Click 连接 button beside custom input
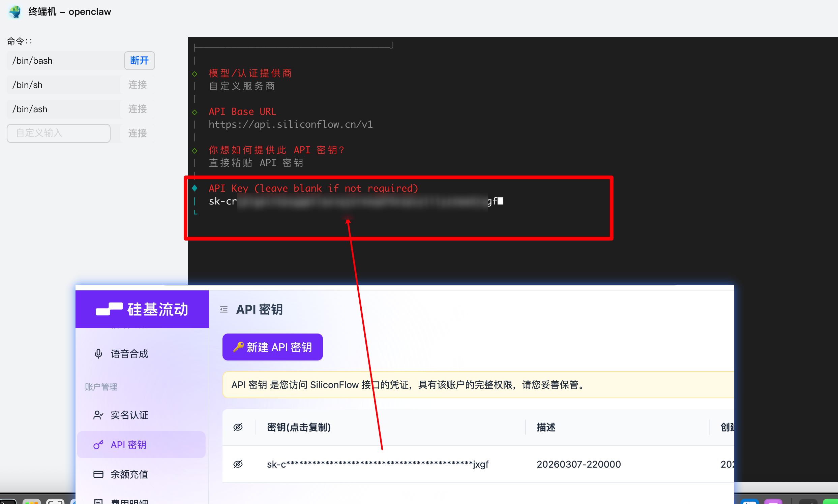 coord(137,133)
